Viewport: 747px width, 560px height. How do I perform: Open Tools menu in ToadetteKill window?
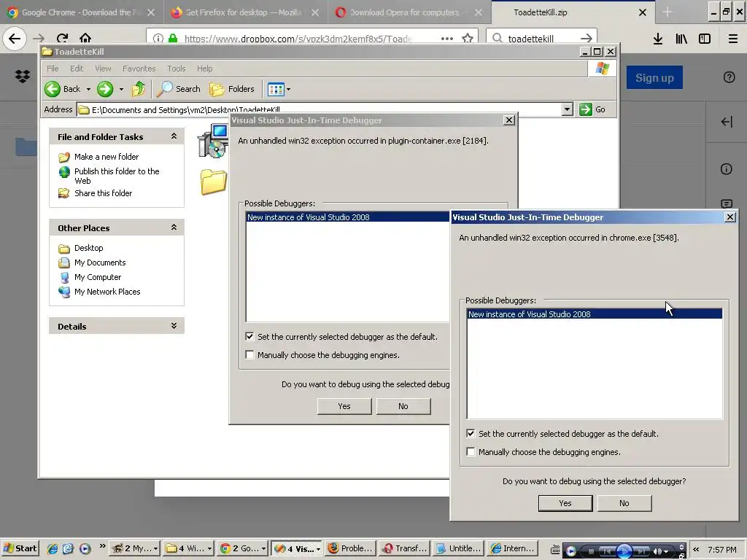[x=177, y=69]
